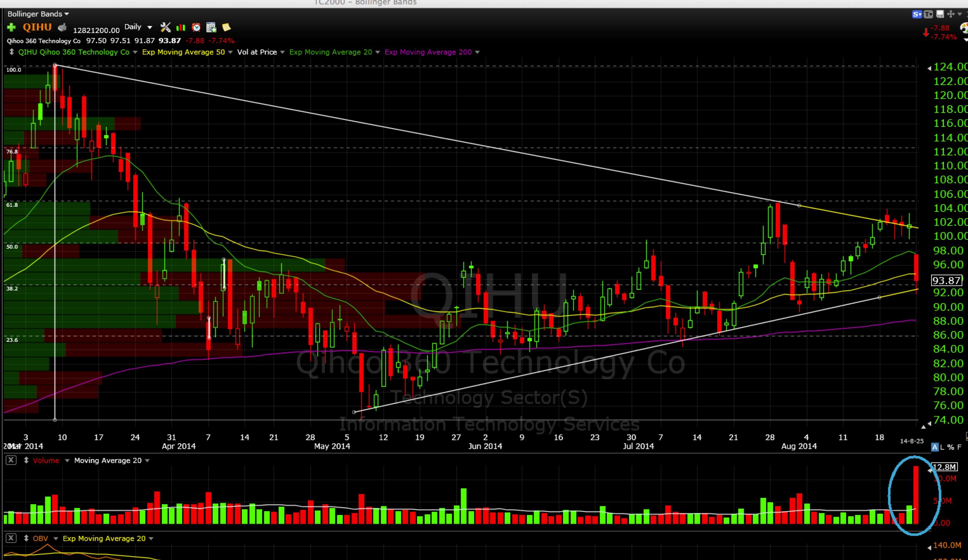Click the 12.8M volume scale marker

(945, 467)
